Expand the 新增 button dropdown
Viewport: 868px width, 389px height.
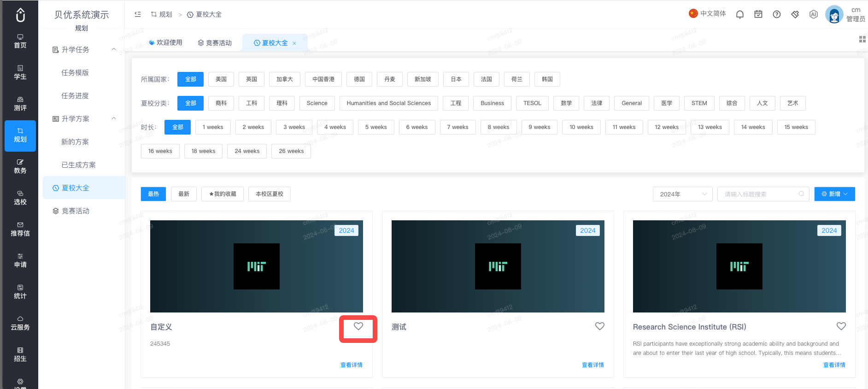(x=835, y=194)
